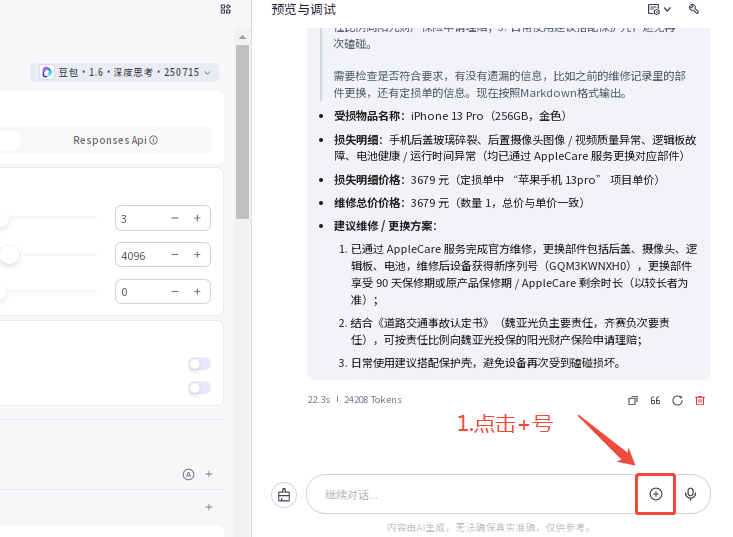Click the grid layout icon at top
The image size is (733, 537).
point(226,9)
